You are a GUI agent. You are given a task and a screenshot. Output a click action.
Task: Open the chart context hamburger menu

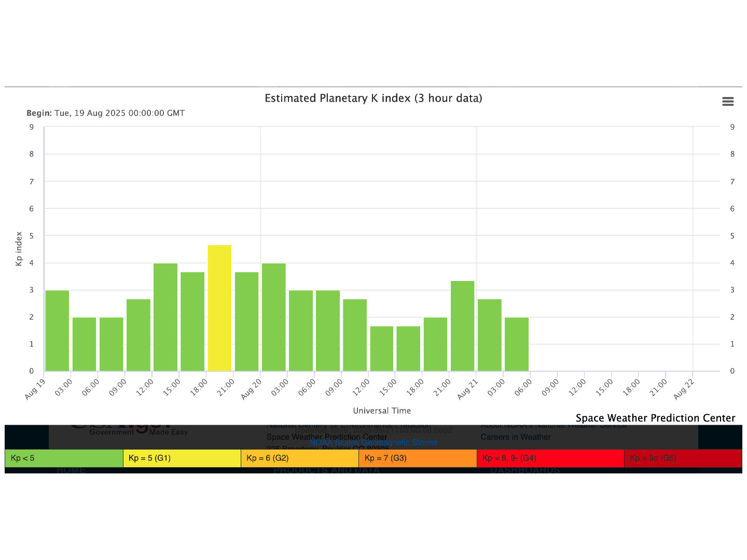coord(728,102)
